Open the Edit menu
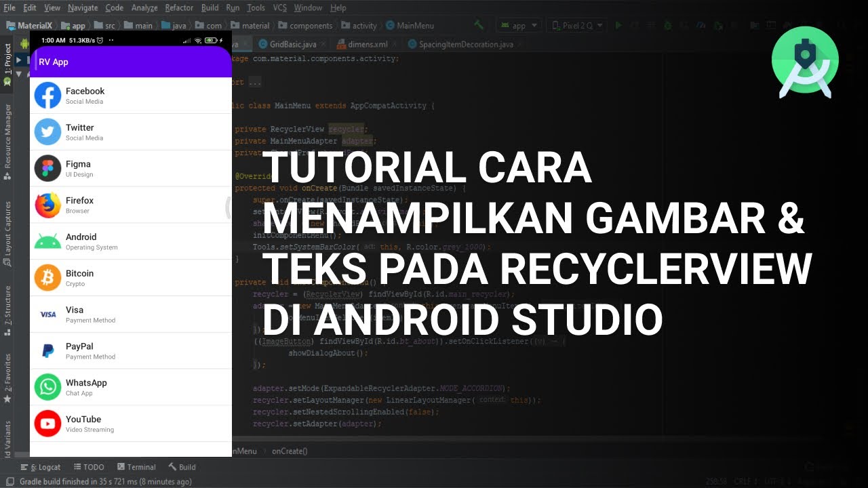868x488 pixels. 30,7
